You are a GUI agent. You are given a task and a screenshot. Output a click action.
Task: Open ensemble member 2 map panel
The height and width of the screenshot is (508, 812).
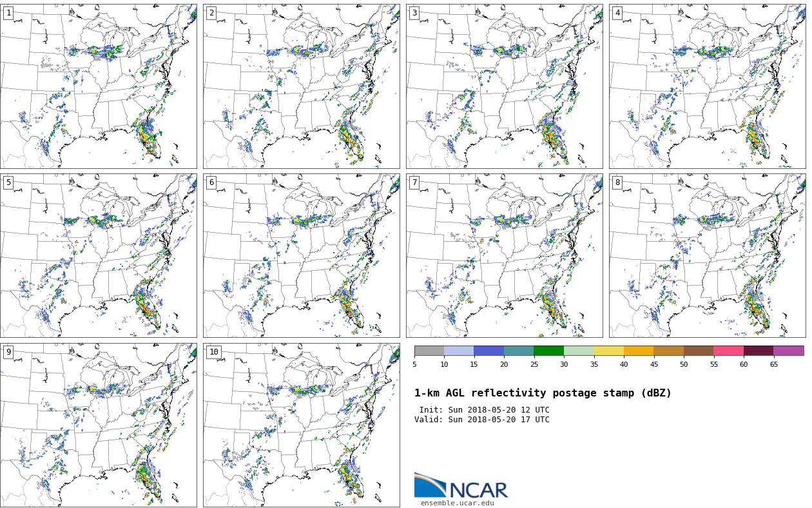pyautogui.click(x=301, y=86)
